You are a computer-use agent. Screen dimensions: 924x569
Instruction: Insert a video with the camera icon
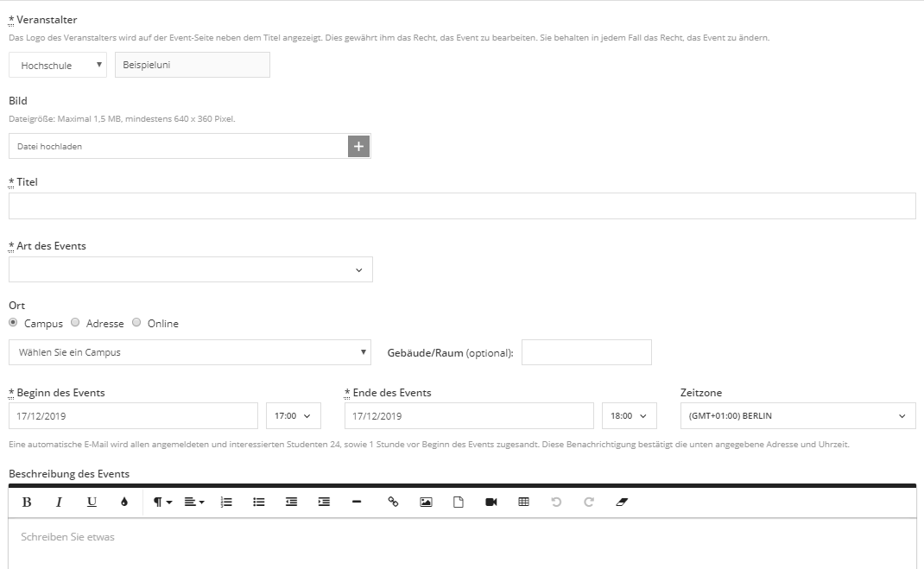tap(491, 502)
